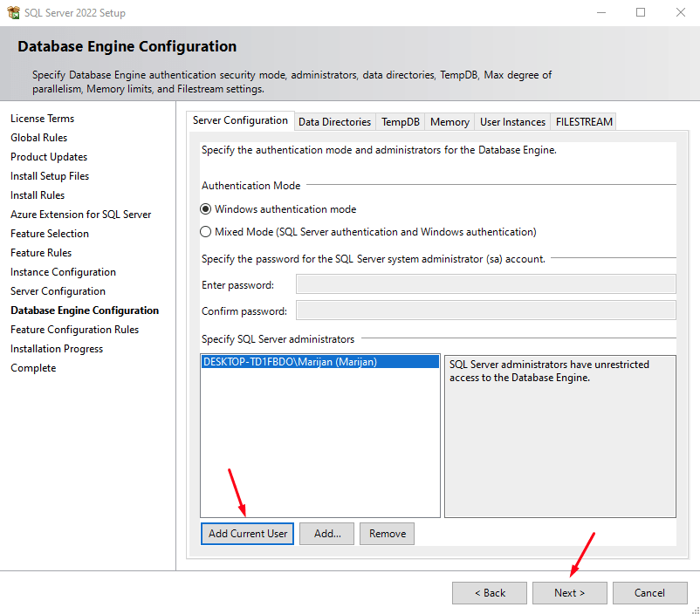
Task: Click Azure Extension for SQL Server step
Action: [x=81, y=215]
